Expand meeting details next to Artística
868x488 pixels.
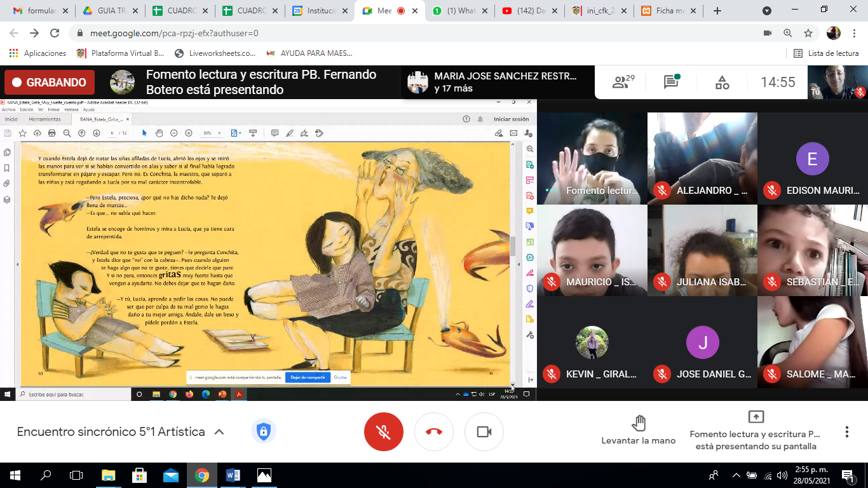(219, 432)
